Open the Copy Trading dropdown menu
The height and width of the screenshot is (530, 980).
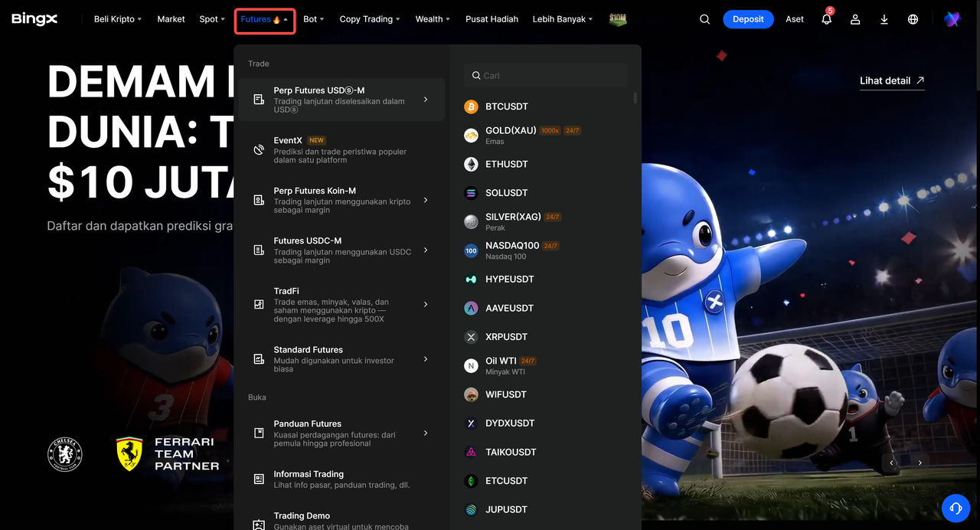[370, 19]
